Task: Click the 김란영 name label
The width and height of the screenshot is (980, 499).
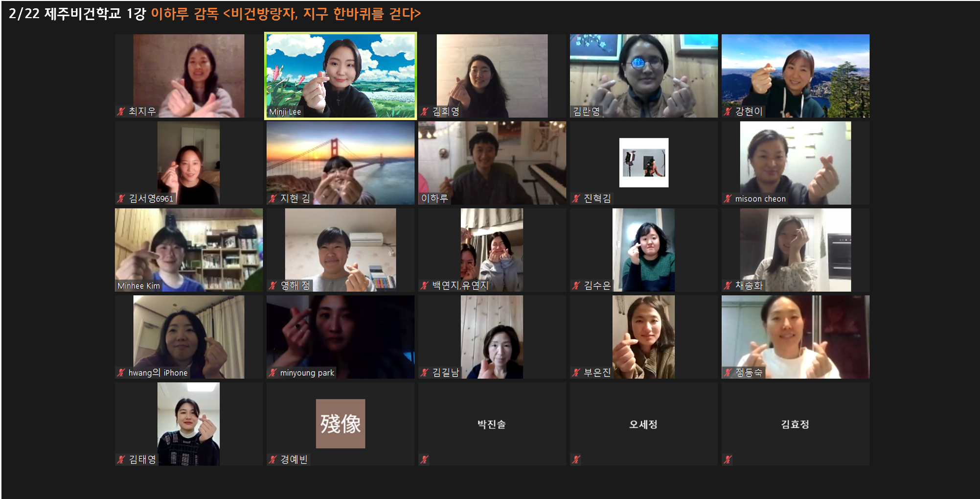Action: [x=586, y=111]
